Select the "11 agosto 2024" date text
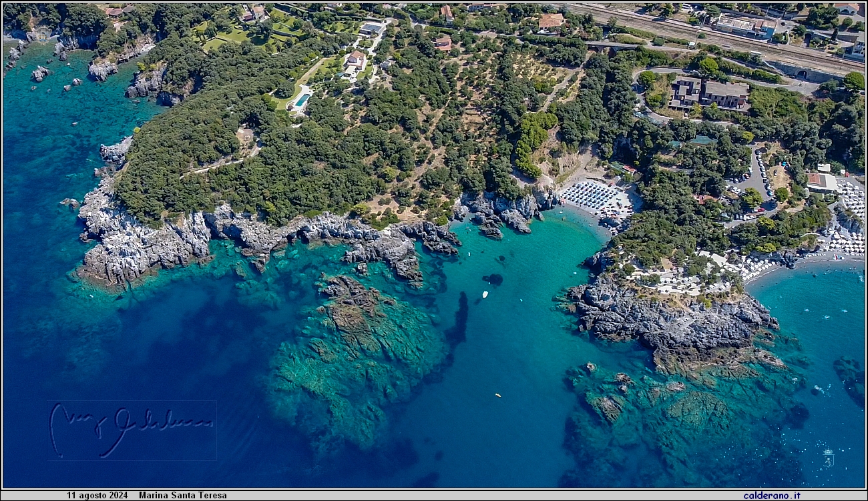Viewport: 868px width, 501px height. 97,496
